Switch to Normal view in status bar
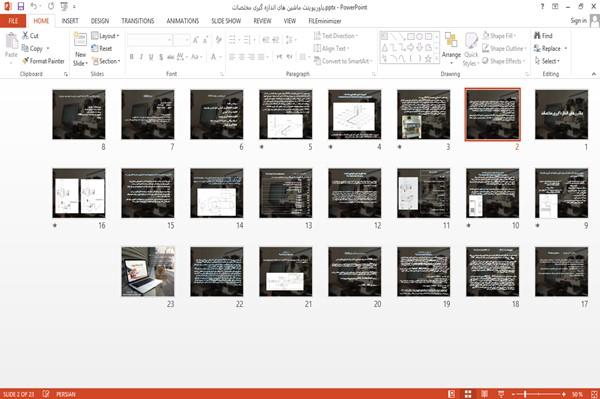The width and height of the screenshot is (600, 399). click(x=452, y=394)
